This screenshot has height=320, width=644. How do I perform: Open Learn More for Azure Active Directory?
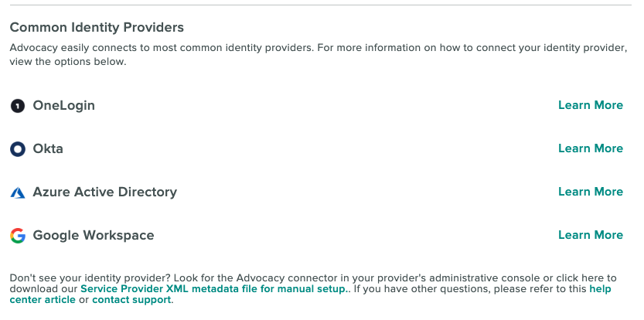click(590, 192)
